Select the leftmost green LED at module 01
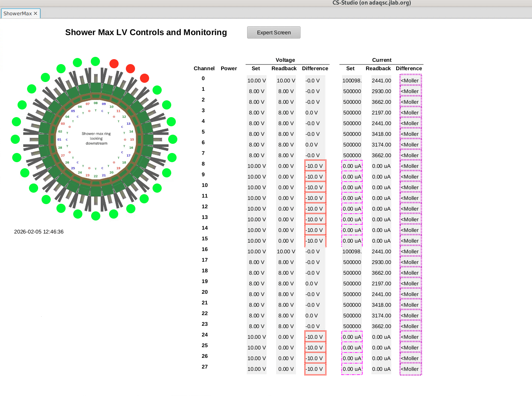 (x=15, y=139)
